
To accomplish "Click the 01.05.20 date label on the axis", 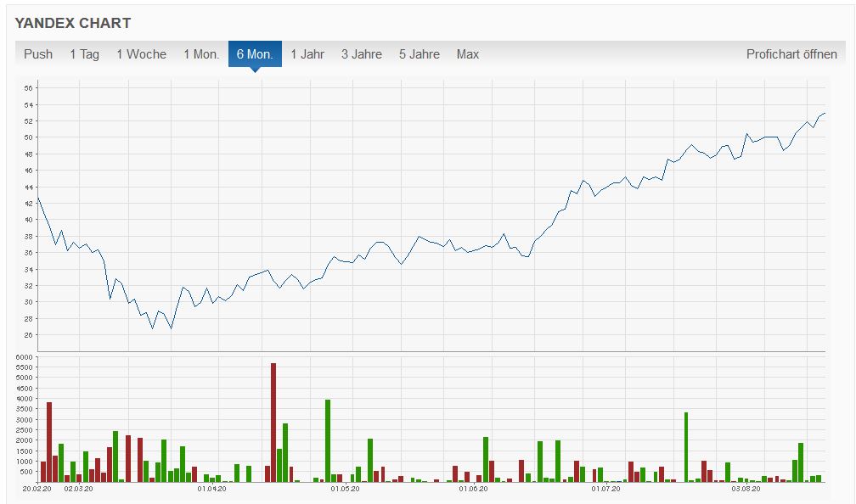I will [x=345, y=489].
